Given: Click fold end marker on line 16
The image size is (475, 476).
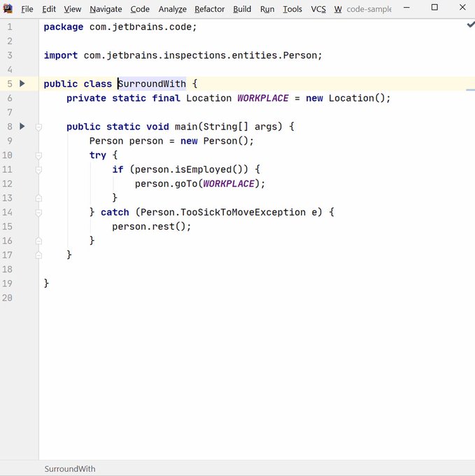Looking at the screenshot, I should click(x=38, y=241).
